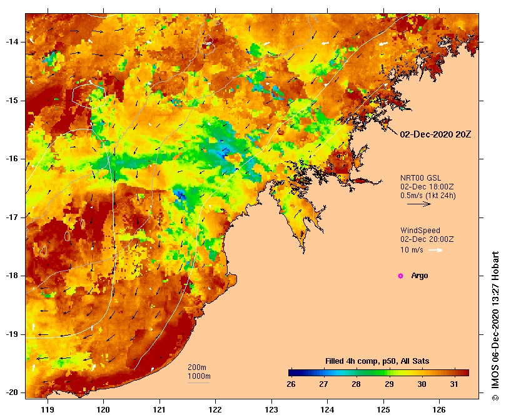Click the blue 26 degree end of colorbar
The image size is (506, 420).
point(291,373)
